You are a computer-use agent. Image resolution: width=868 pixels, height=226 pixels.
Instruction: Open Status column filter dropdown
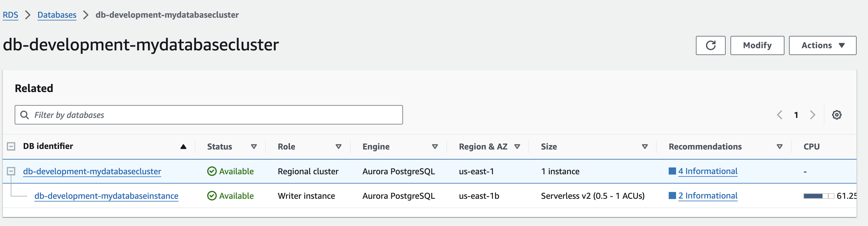pos(254,146)
